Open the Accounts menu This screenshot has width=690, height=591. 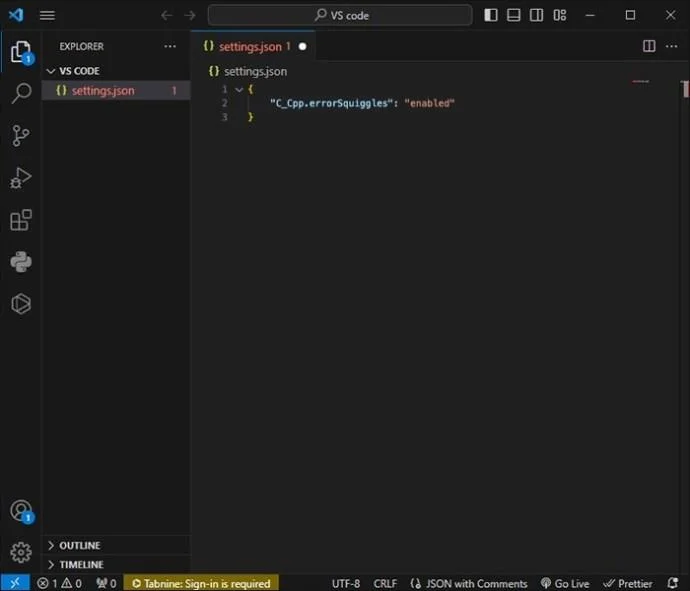[x=21, y=511]
